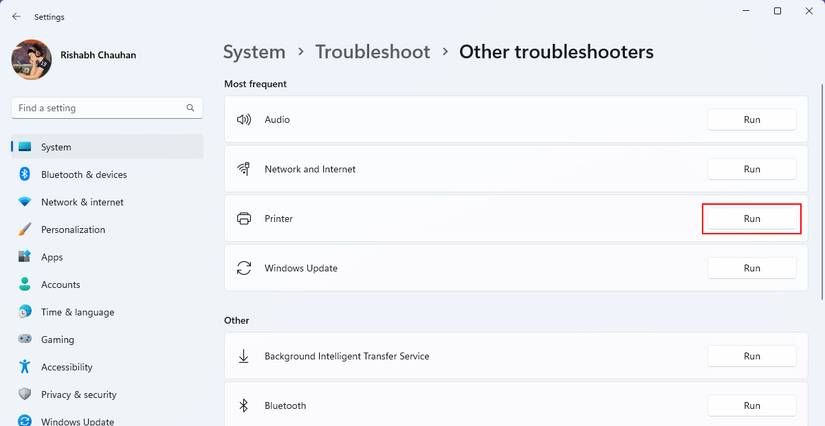This screenshot has height=426, width=825.
Task: Click the Privacy & security shield icon
Action: point(25,395)
